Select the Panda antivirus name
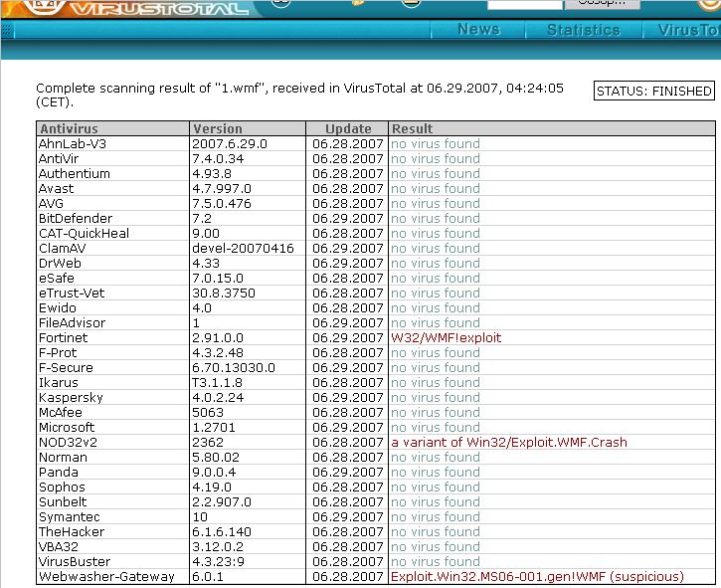The height and width of the screenshot is (588, 721). point(59,472)
